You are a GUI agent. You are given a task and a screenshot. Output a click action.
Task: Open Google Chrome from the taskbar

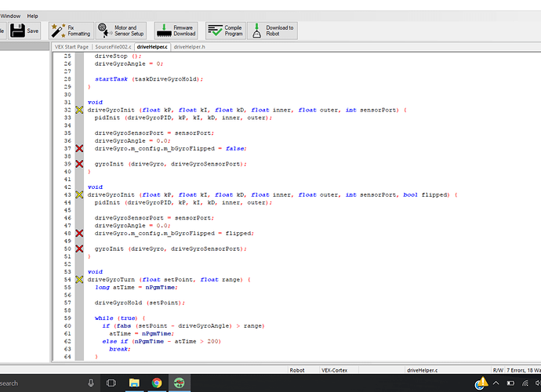point(157,383)
